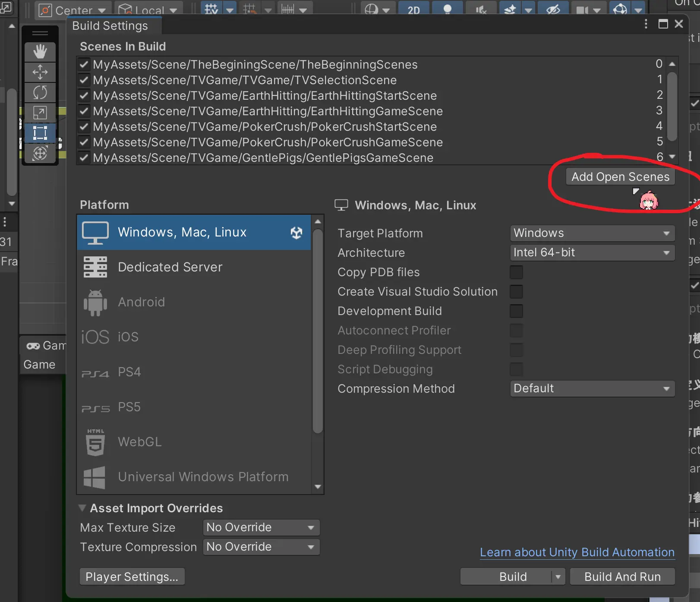Viewport: 700px width, 602px height.
Task: Select the Move tool
Action: [40, 72]
